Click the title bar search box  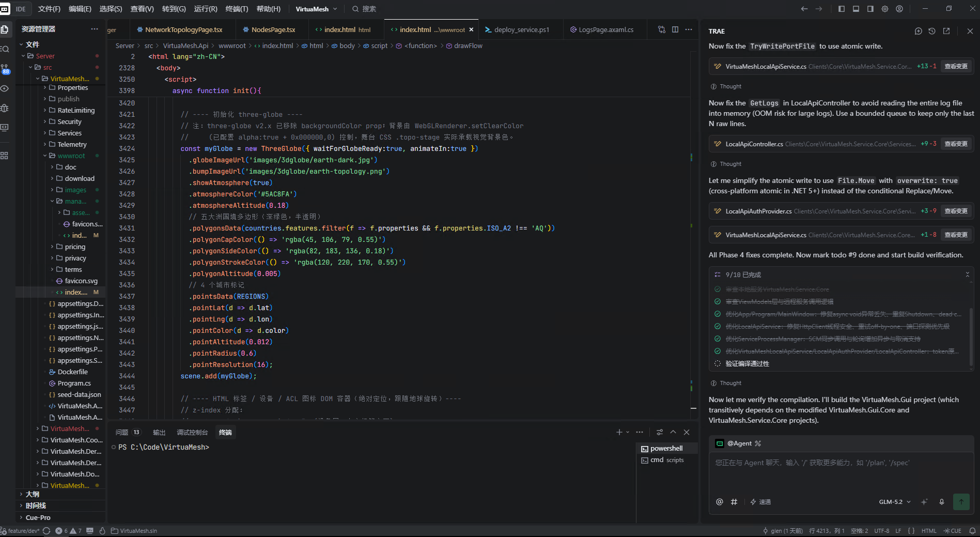coord(364,9)
